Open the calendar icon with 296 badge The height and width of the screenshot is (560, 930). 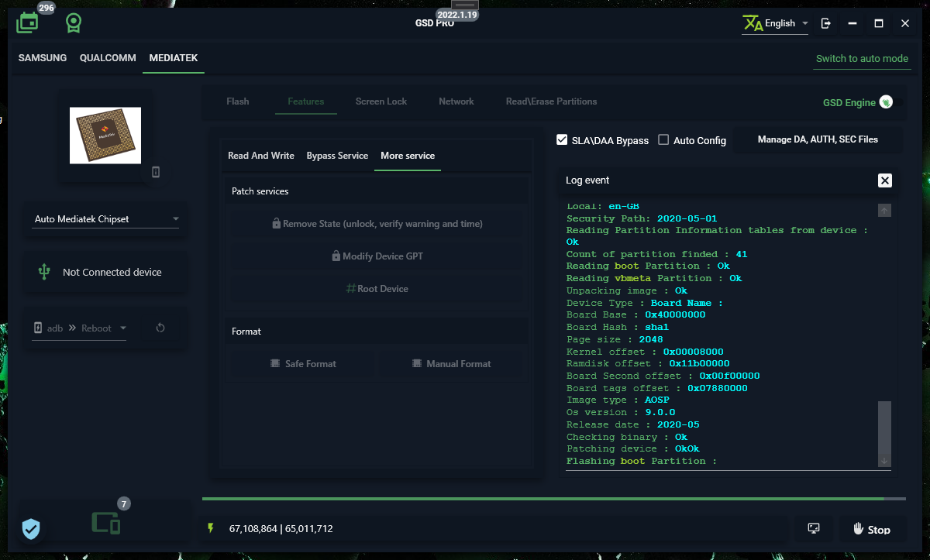[x=27, y=22]
